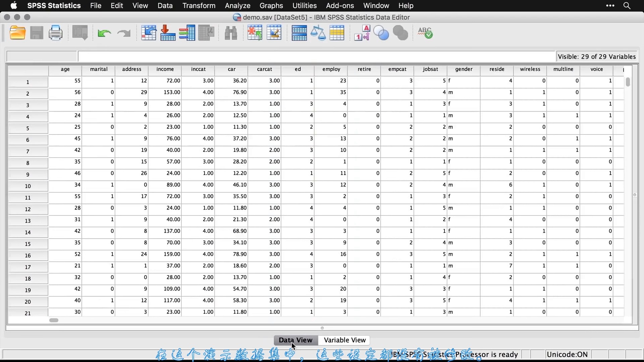The height and width of the screenshot is (362, 644).
Task: Open the Graphs menu
Action: (x=271, y=6)
